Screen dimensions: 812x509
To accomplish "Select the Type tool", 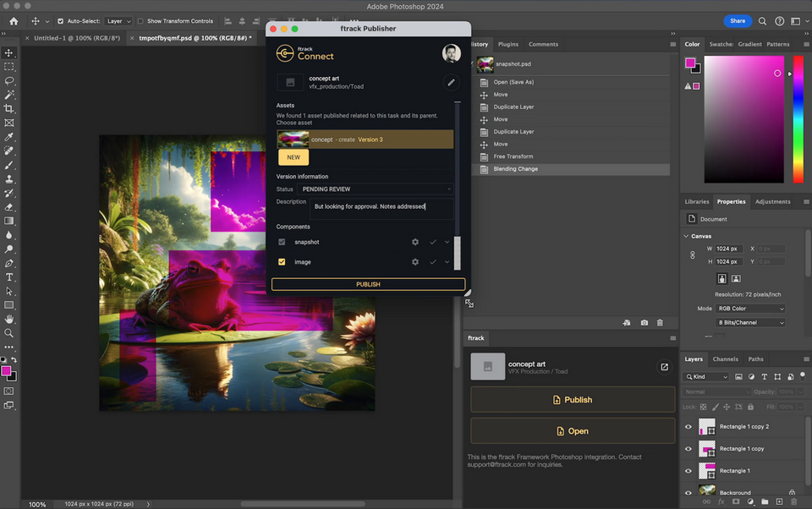I will tap(9, 278).
